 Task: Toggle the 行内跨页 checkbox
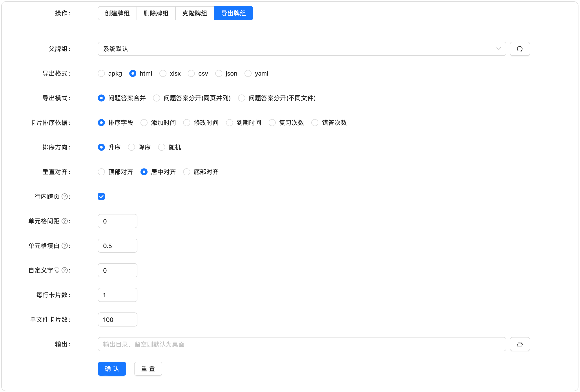(x=101, y=196)
